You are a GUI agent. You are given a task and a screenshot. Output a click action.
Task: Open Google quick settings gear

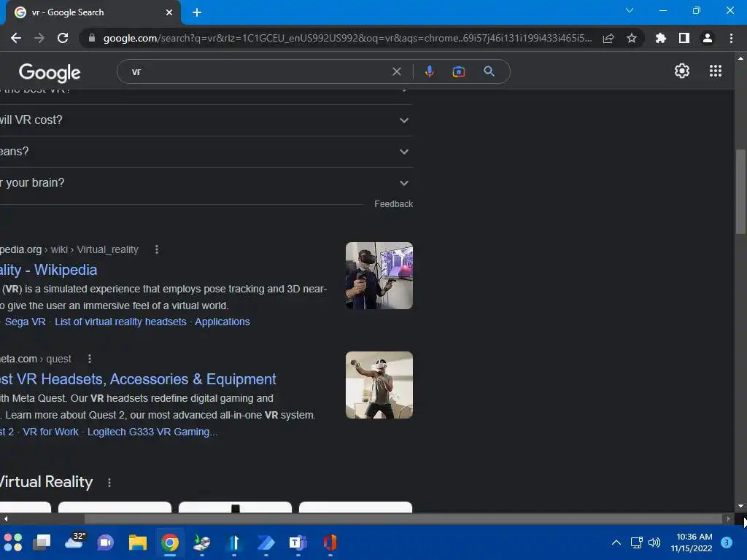[x=682, y=71]
